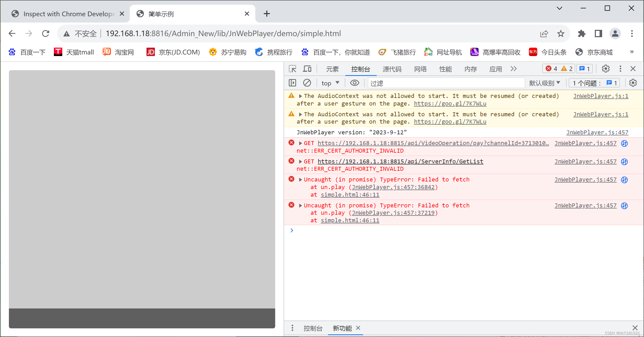Clear the console messages
The width and height of the screenshot is (644, 337).
pyautogui.click(x=307, y=83)
